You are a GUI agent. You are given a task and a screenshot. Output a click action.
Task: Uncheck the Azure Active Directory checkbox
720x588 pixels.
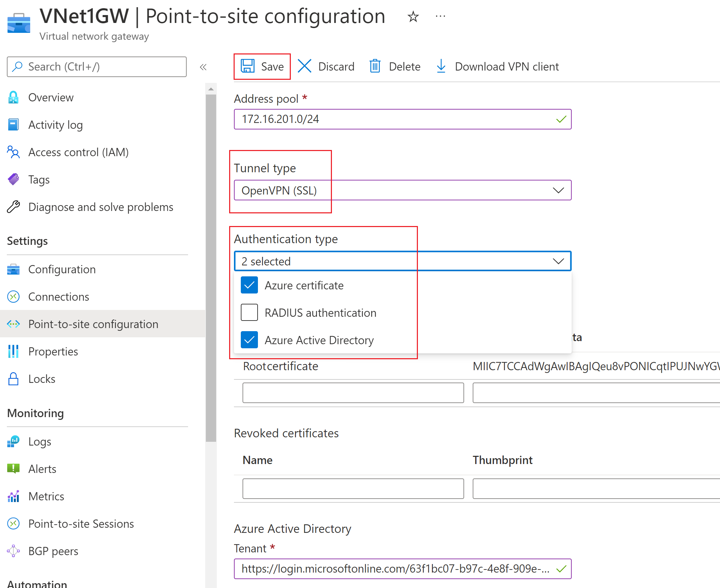coord(249,340)
